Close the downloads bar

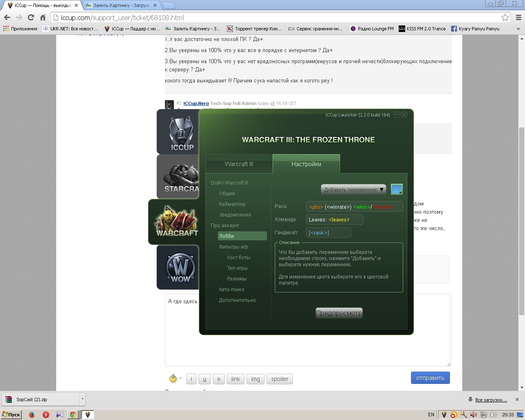(517, 399)
